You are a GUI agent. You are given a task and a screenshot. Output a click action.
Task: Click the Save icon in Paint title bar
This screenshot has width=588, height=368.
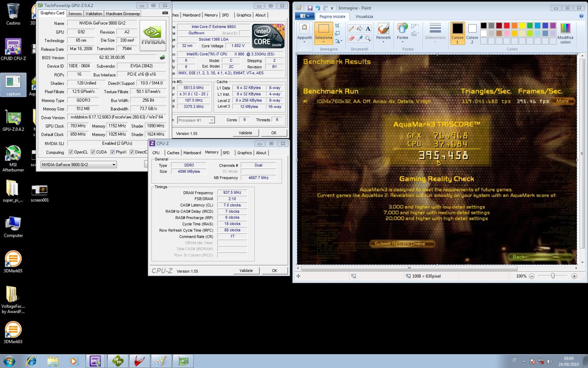(x=310, y=8)
